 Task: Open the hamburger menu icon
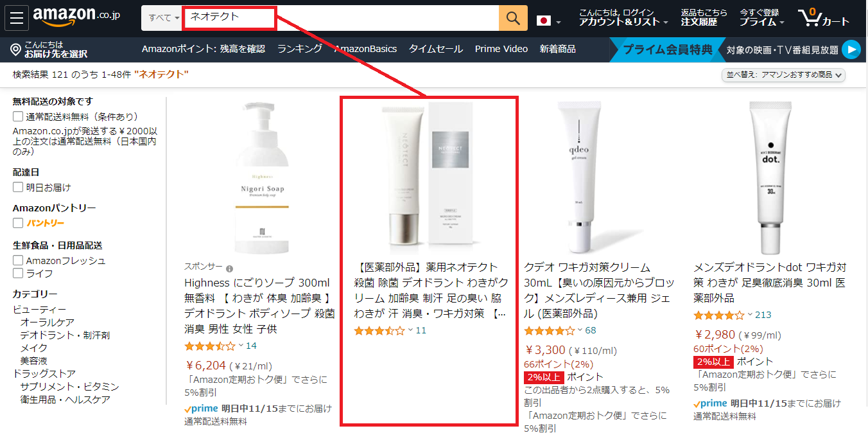(17, 17)
